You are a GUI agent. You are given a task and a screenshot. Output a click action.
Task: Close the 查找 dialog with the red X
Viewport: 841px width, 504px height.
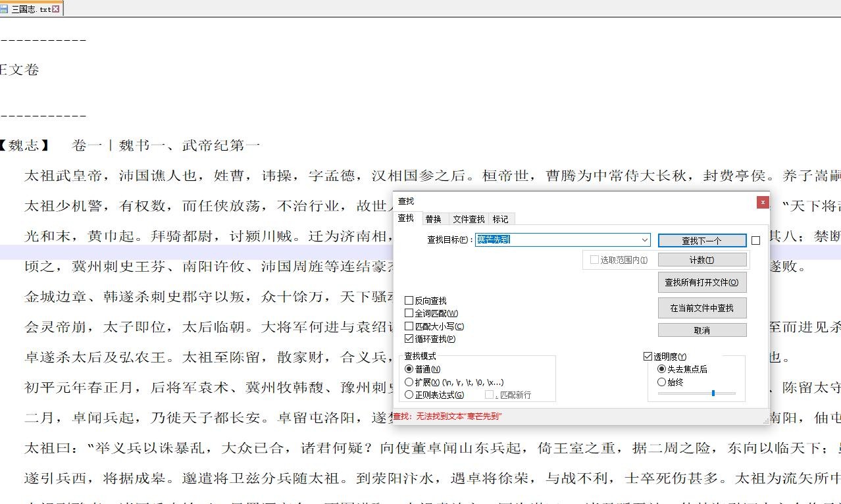tap(762, 202)
